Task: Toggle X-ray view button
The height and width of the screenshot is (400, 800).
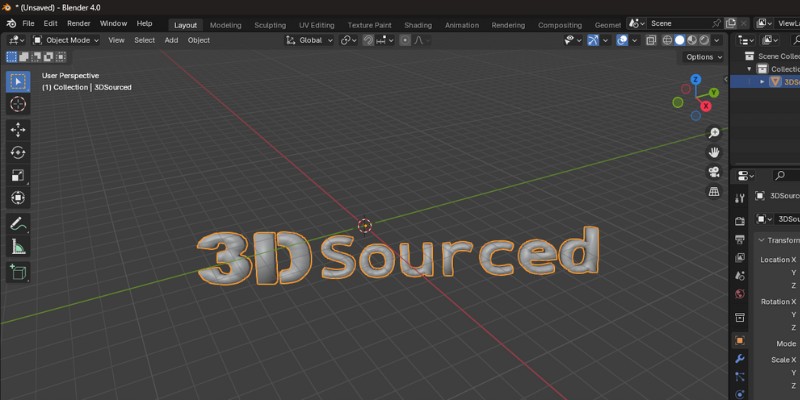Action: click(x=651, y=40)
